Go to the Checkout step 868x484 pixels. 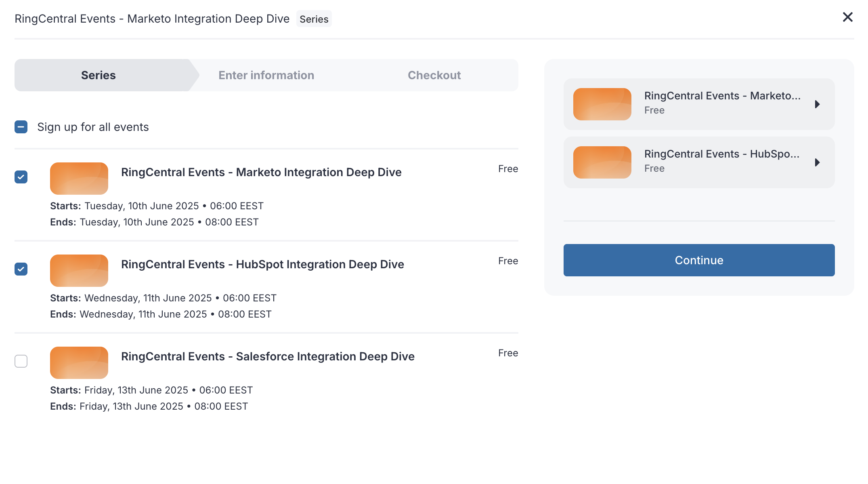point(434,75)
